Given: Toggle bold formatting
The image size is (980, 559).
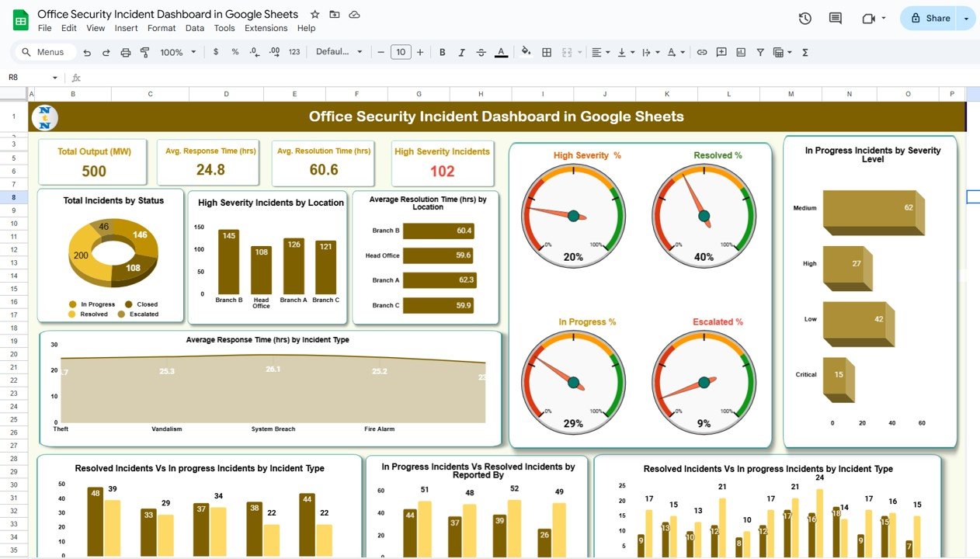Looking at the screenshot, I should [x=443, y=53].
